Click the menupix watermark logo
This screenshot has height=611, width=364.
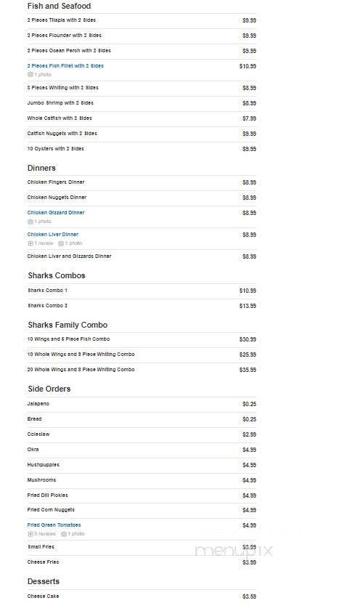coord(233,551)
